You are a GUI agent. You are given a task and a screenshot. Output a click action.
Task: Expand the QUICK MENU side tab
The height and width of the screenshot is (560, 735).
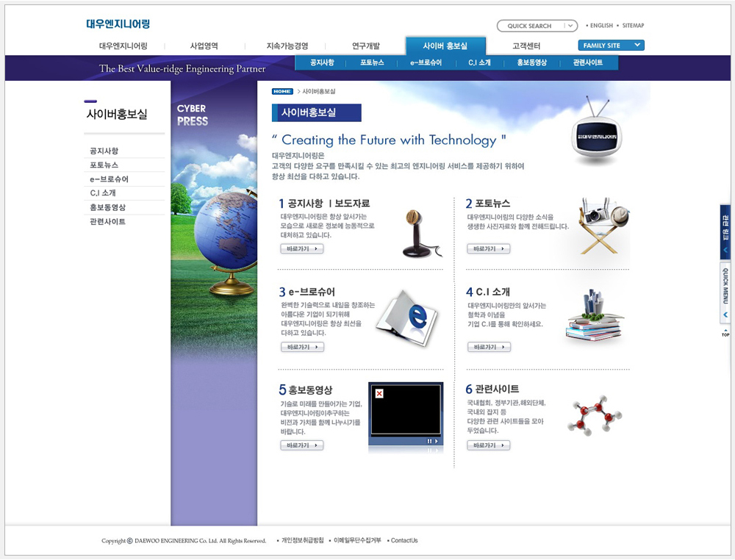[x=725, y=293]
